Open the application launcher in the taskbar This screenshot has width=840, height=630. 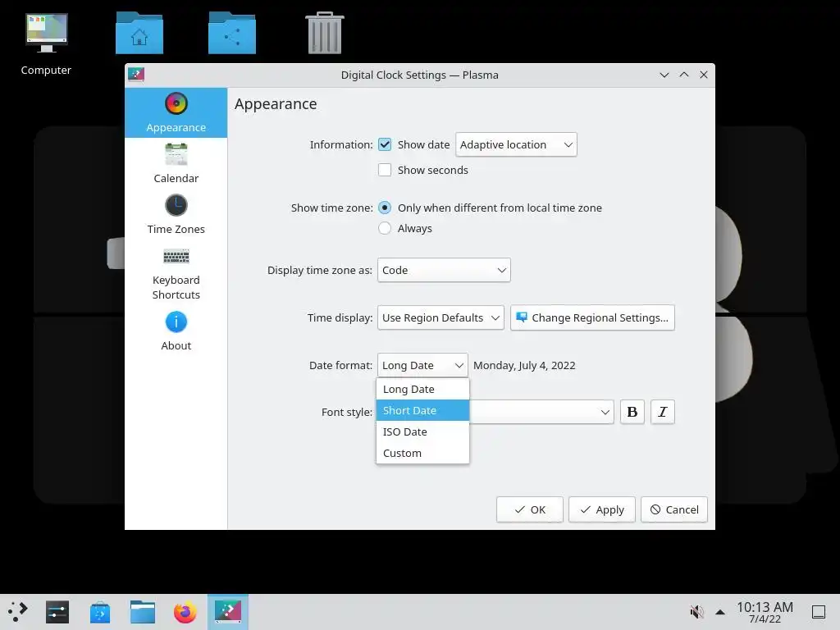[x=18, y=612]
